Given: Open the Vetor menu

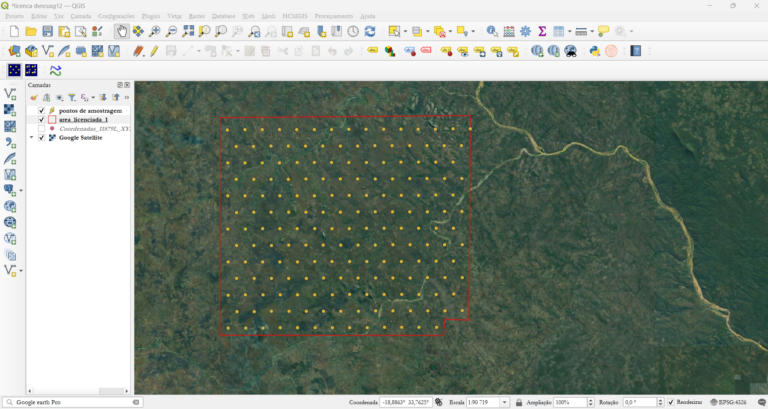Looking at the screenshot, I should click(174, 16).
